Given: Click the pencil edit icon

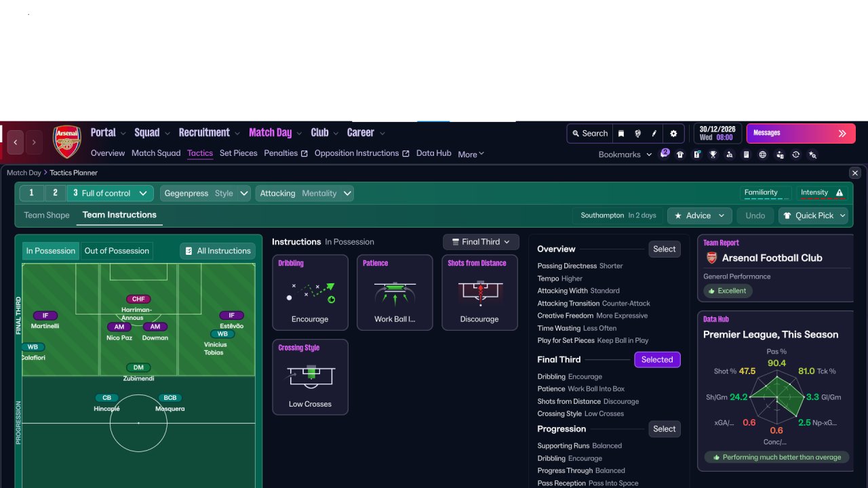Looking at the screenshot, I should 654,134.
